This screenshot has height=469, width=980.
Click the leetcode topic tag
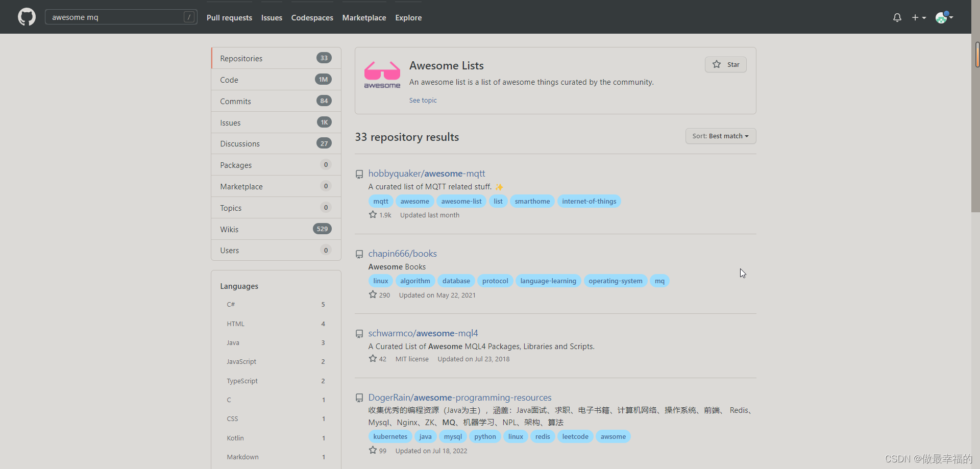[x=575, y=436]
